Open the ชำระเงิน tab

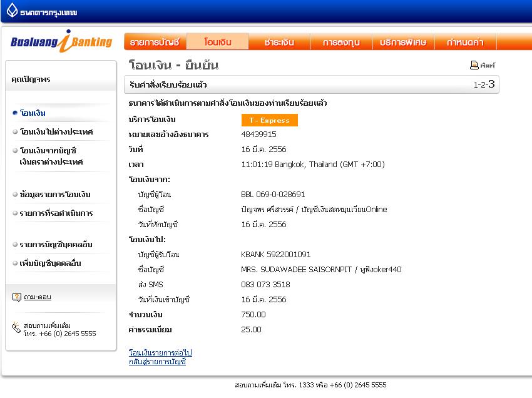[279, 42]
